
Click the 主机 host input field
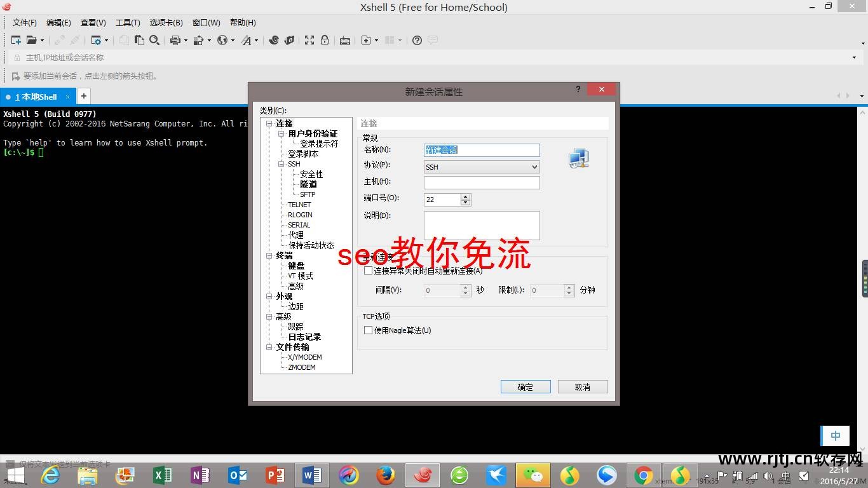pos(482,182)
